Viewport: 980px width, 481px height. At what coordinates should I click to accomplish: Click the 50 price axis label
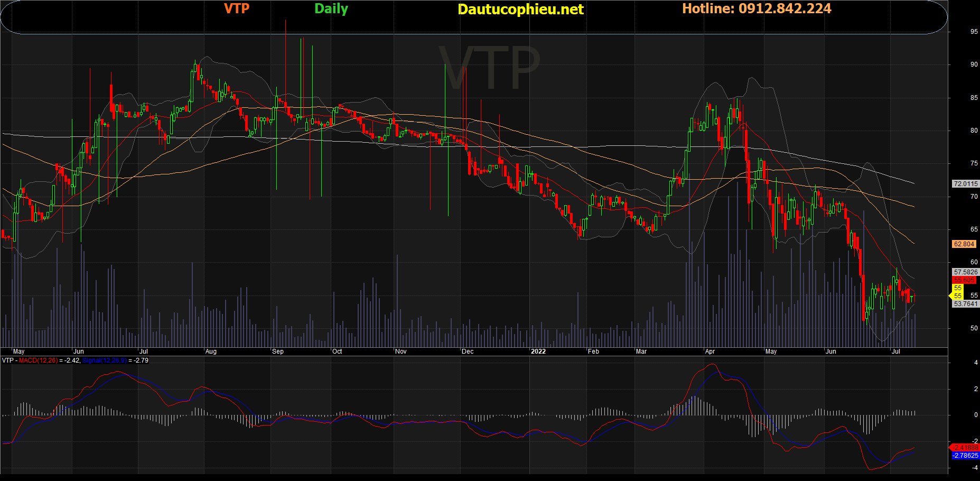[974, 328]
